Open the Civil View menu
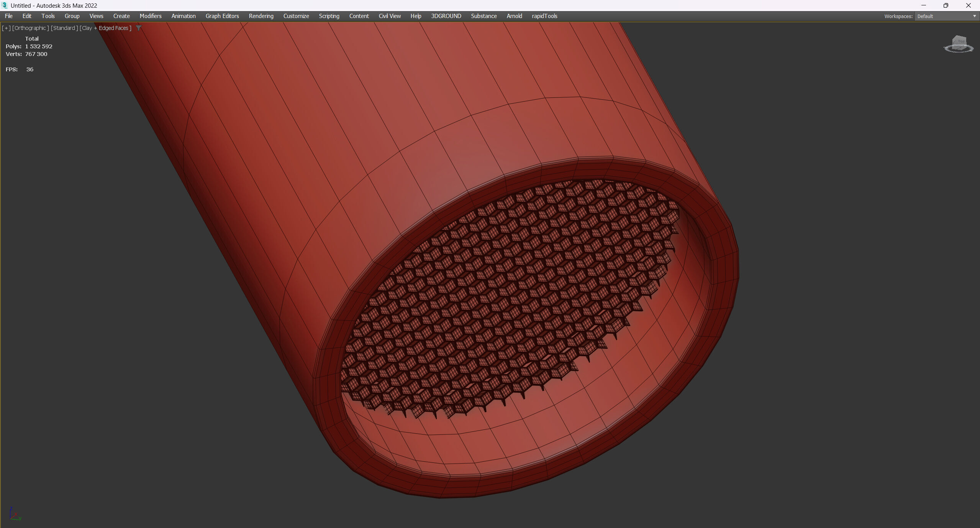Image resolution: width=980 pixels, height=528 pixels. (390, 16)
